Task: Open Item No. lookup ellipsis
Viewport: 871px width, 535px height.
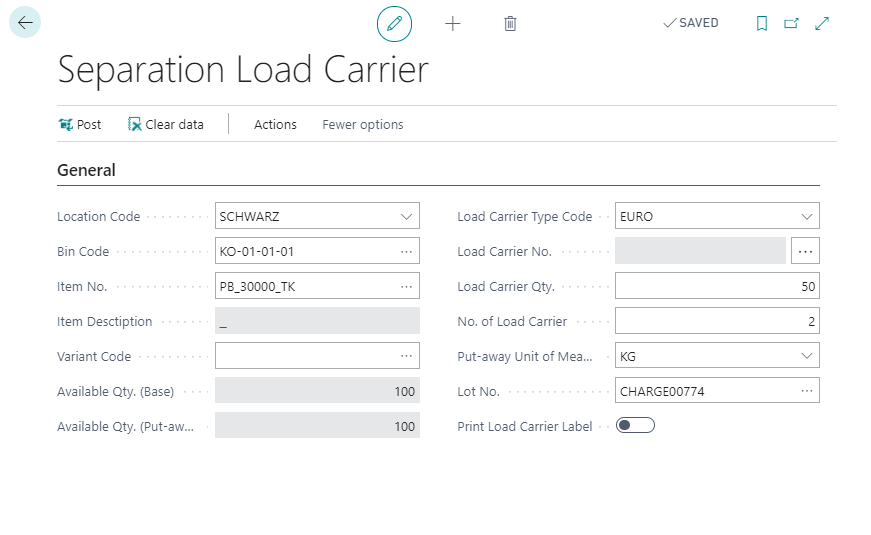Action: (407, 286)
